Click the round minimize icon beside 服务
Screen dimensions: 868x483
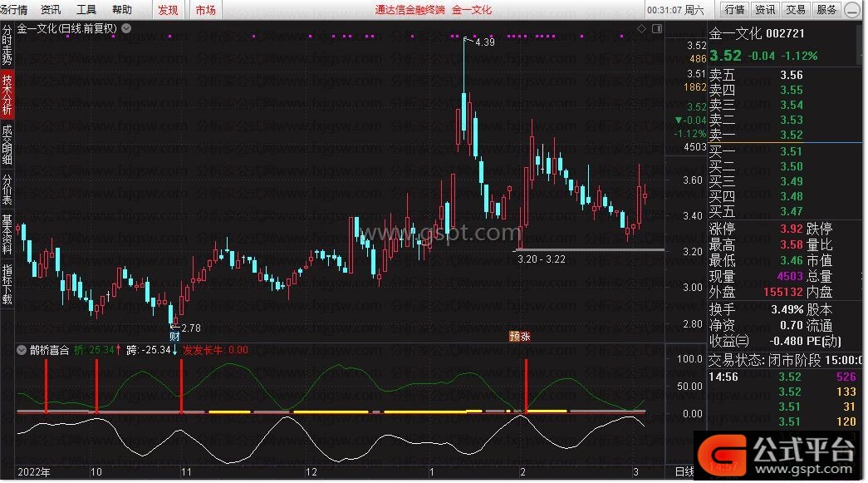(x=852, y=10)
